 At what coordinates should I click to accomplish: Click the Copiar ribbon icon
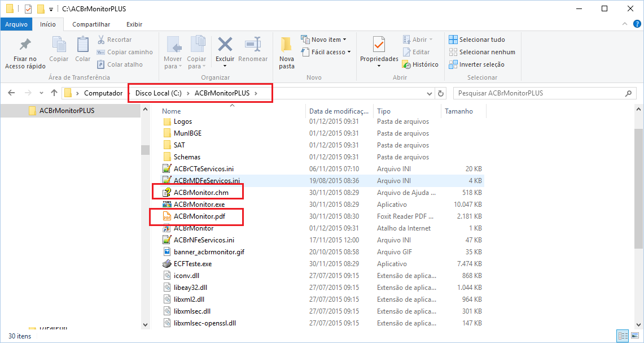tap(59, 45)
